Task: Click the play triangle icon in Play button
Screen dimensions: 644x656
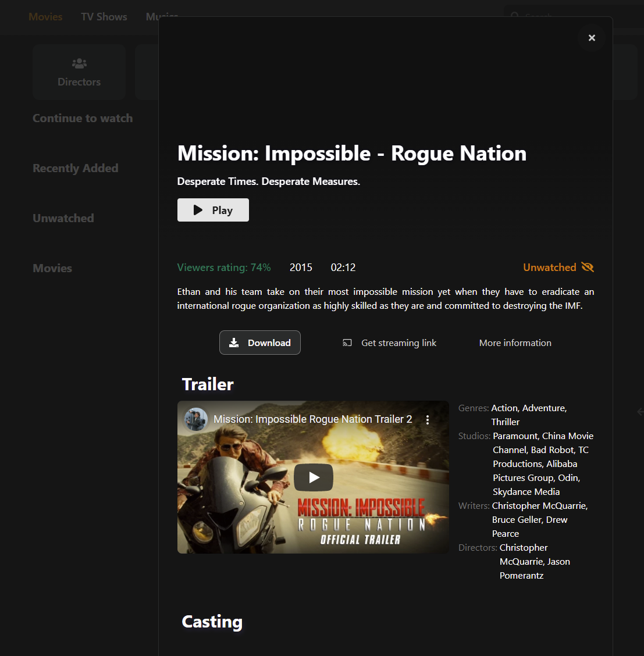Action: coord(198,210)
